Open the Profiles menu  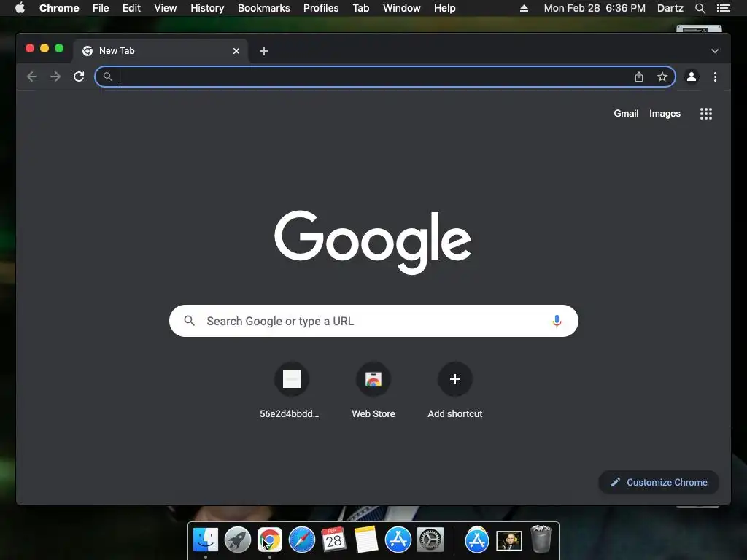click(321, 8)
